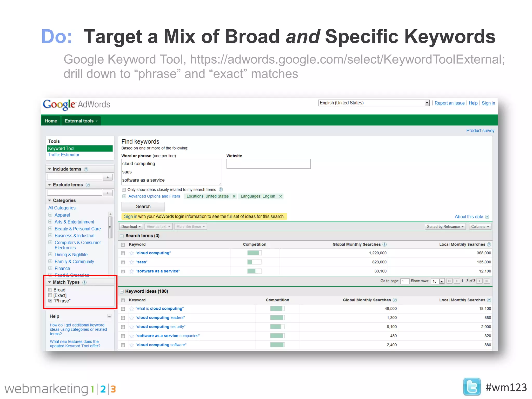Uncheck the "Phrase" match type

(50, 301)
